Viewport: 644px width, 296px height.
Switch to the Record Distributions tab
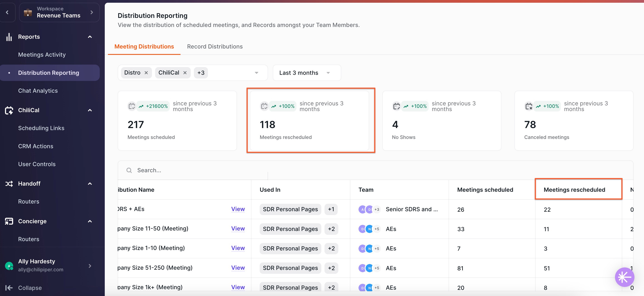(x=215, y=46)
